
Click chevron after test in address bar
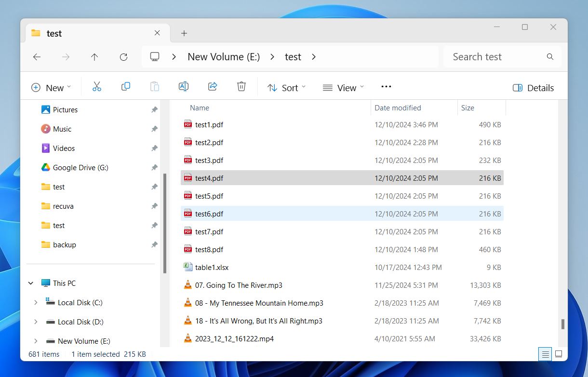[x=314, y=57]
